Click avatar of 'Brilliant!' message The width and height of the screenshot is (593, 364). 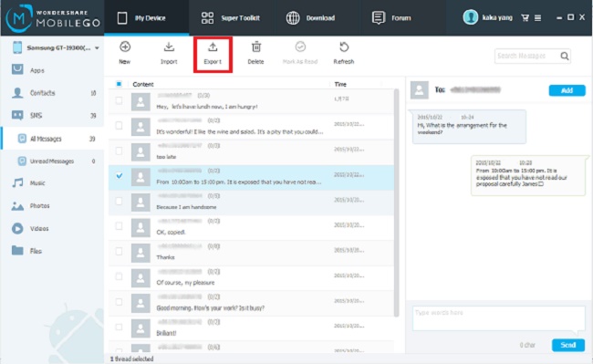[140, 328]
